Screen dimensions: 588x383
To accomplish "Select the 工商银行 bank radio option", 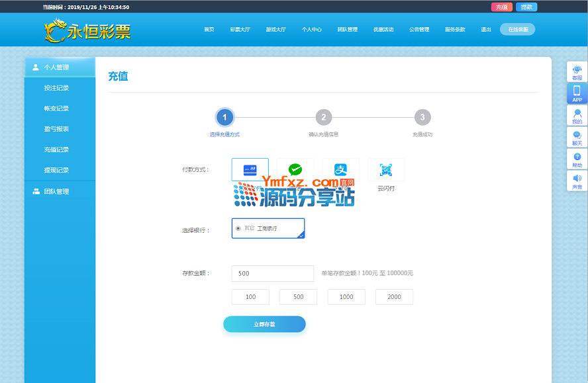I will click(x=238, y=228).
